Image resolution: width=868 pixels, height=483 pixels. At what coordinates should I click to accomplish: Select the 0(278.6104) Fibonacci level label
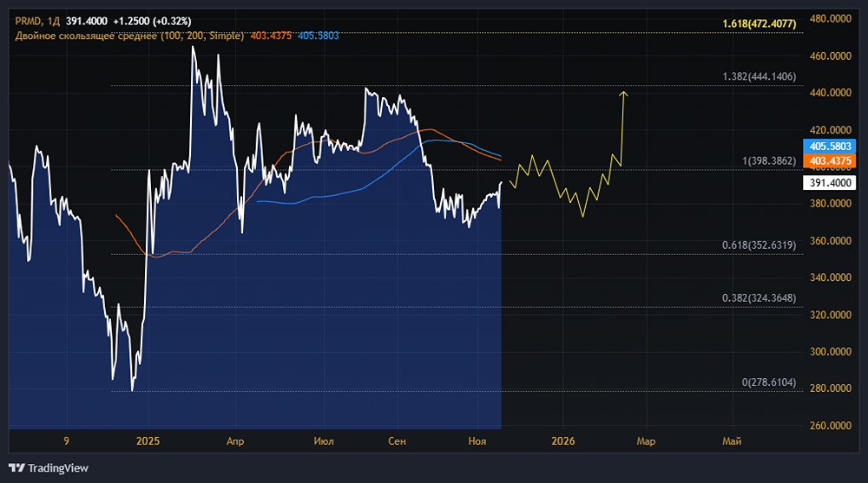(x=769, y=382)
